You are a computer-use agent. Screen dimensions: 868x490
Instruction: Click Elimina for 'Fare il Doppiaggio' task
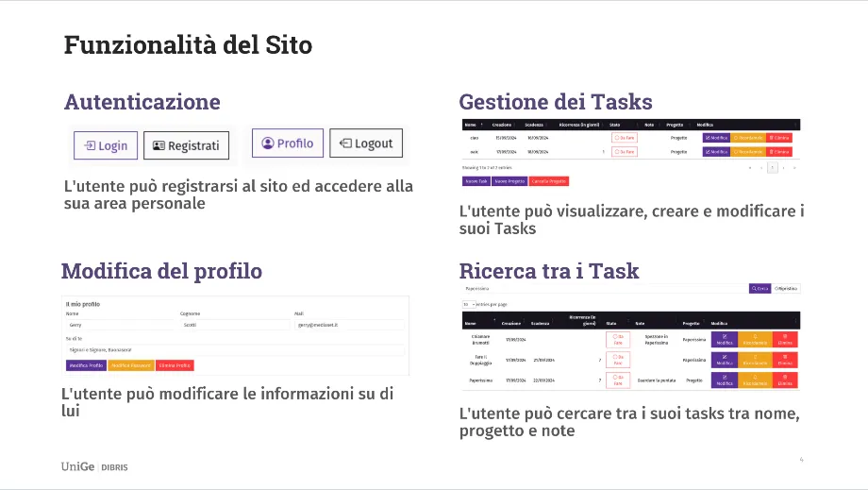pyautogui.click(x=785, y=360)
